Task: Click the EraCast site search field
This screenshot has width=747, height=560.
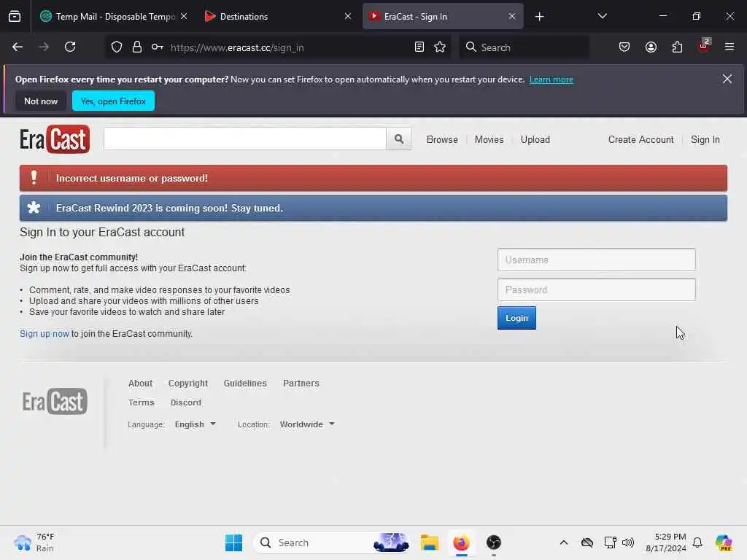Action: (245, 139)
